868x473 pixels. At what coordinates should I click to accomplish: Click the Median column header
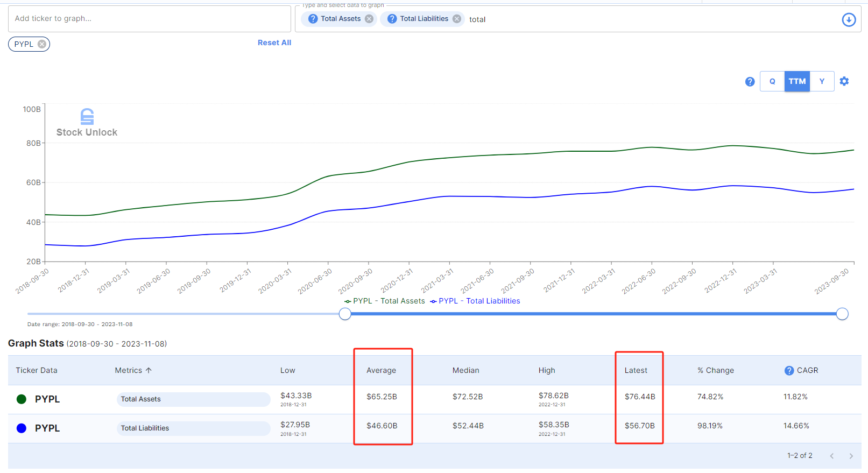point(465,370)
